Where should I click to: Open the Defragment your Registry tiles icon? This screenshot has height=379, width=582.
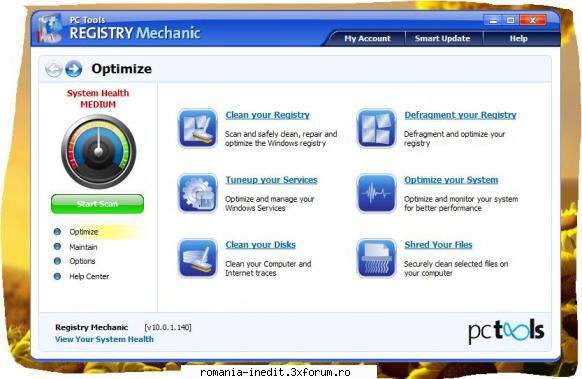coord(376,128)
